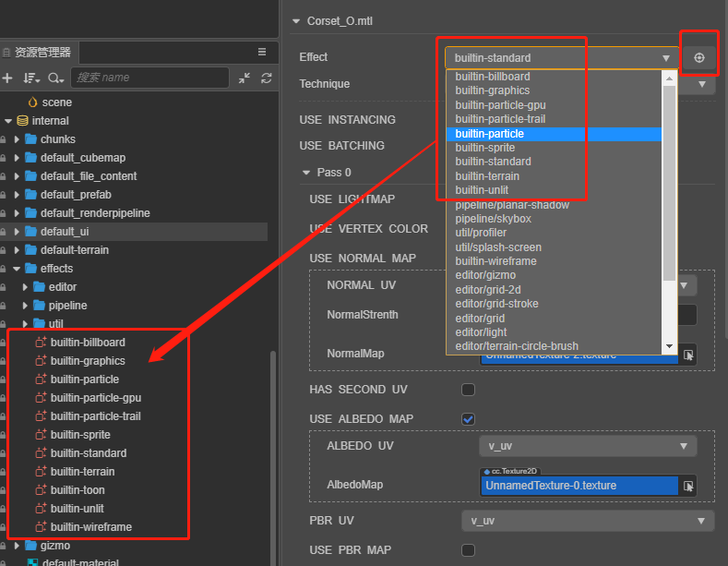Expand the default_renderpipeline folder

click(17, 213)
